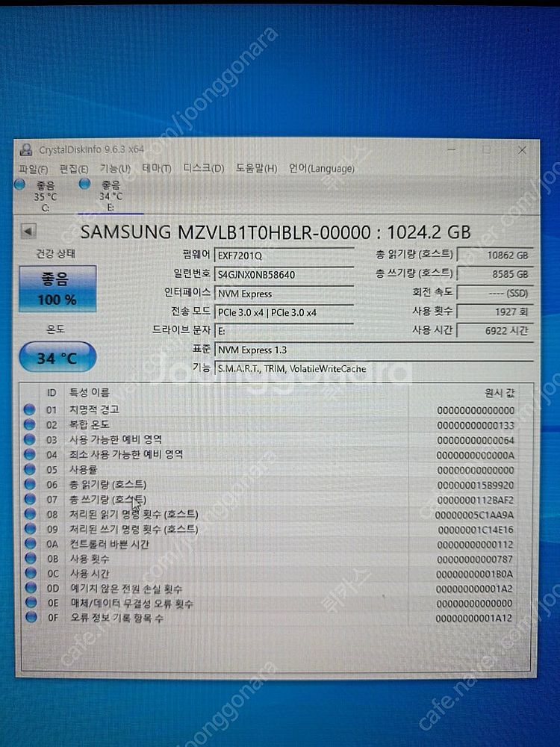
Task: Select row 05 사용률
Action: [270, 470]
